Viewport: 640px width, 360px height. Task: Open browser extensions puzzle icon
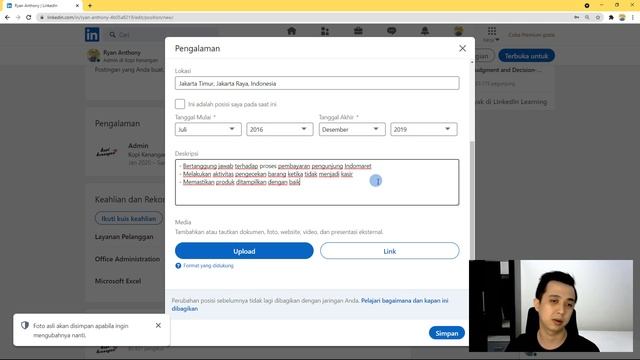[611, 17]
